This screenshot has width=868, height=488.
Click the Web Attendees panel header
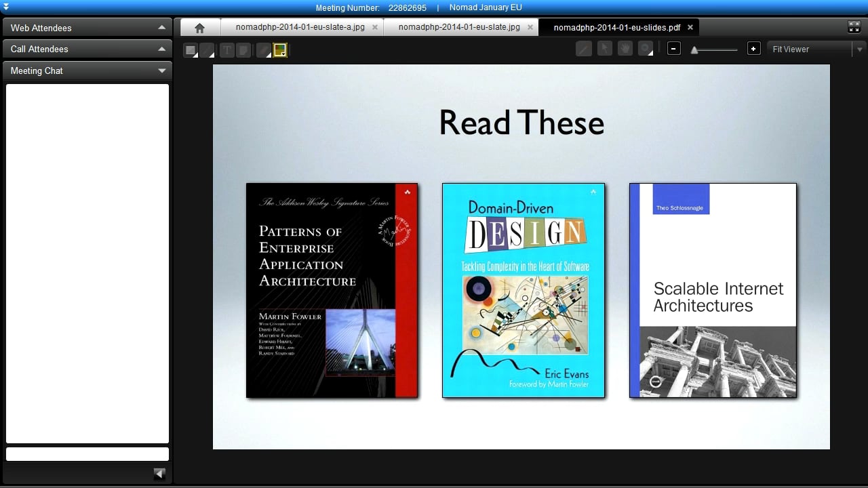[87, 28]
